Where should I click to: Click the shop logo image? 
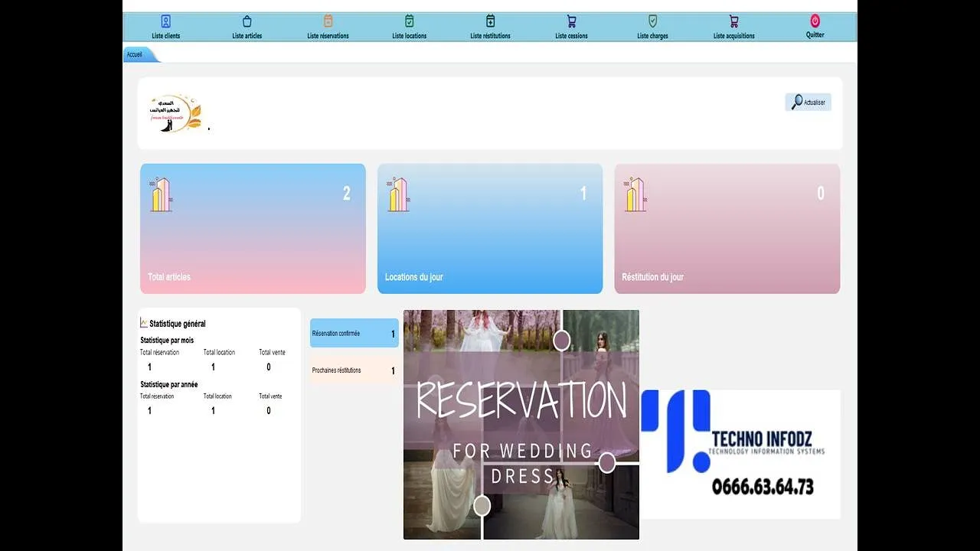175,113
